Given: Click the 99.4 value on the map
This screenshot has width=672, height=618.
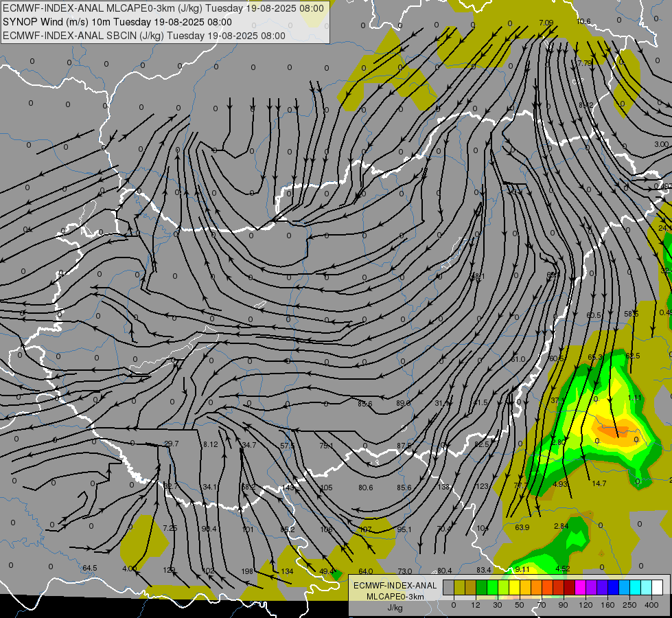Looking at the screenshot, I should [x=209, y=529].
